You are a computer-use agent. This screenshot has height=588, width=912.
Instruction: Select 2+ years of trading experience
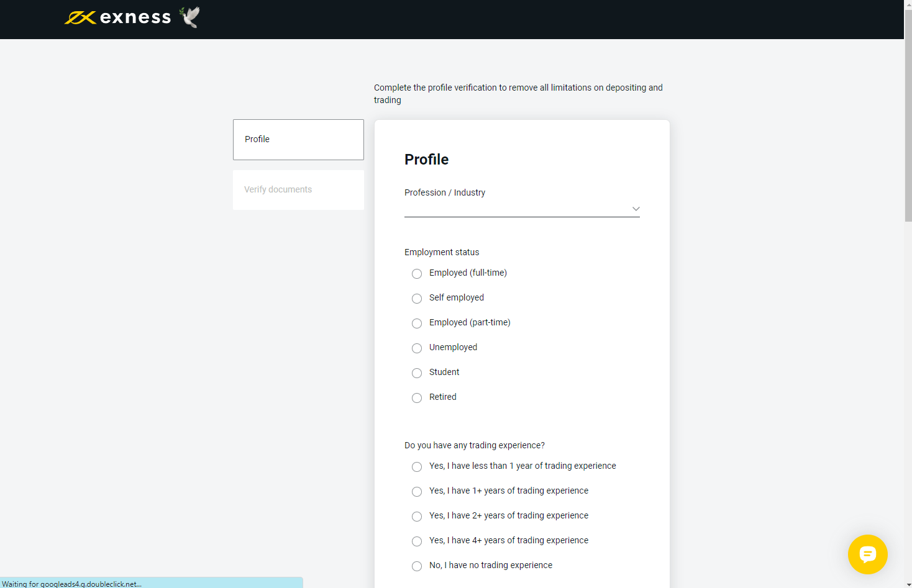tap(417, 517)
